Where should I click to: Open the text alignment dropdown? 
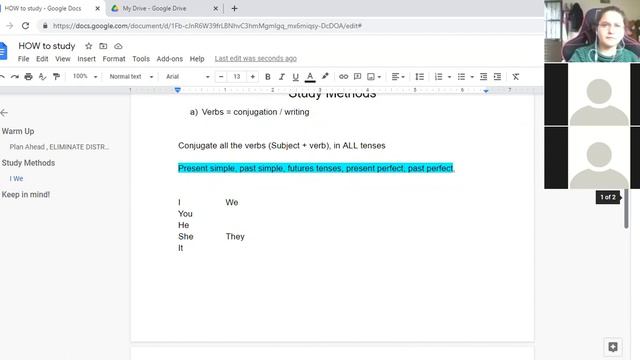398,77
